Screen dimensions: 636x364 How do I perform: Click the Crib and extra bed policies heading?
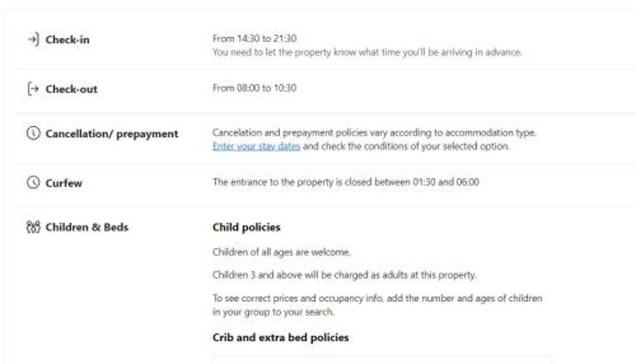[x=281, y=337]
